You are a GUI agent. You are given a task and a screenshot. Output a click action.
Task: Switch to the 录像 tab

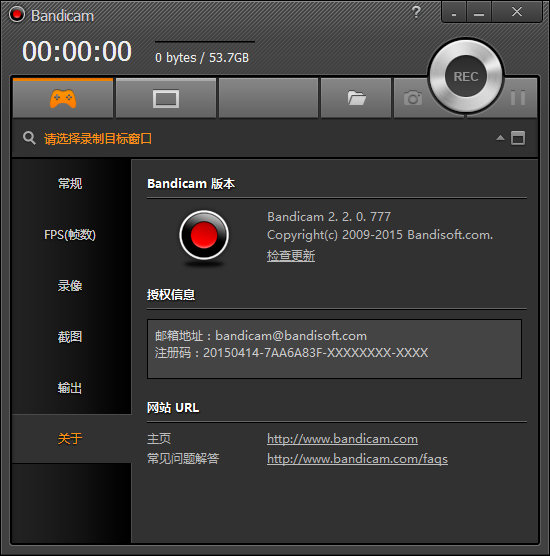(70, 285)
